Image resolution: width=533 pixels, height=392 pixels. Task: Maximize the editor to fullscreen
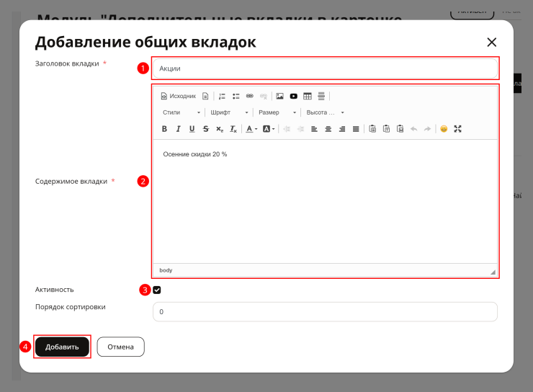[458, 129]
